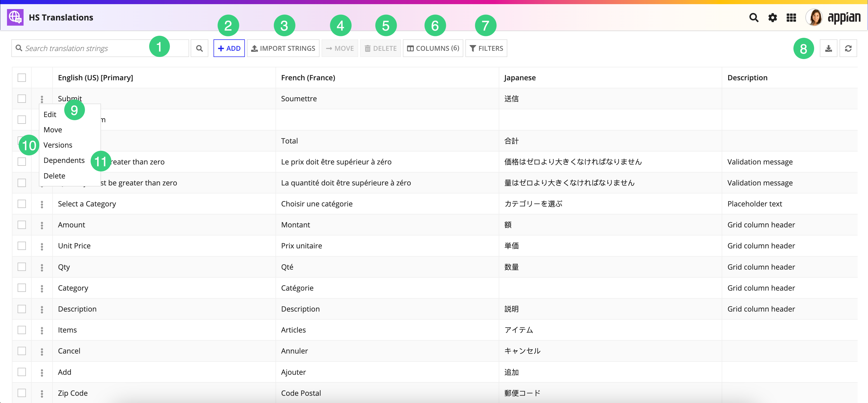Select the 'Ajouter' French cell
The image size is (868, 403).
tap(387, 372)
